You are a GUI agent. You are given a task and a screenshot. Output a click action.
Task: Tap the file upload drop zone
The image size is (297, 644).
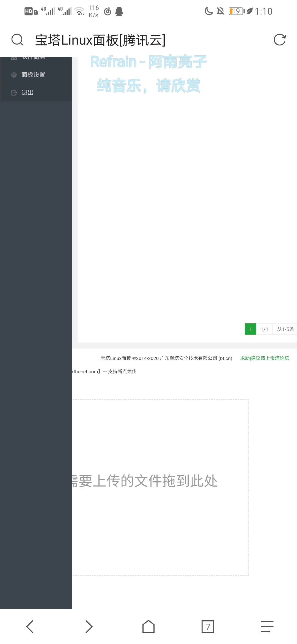160,487
